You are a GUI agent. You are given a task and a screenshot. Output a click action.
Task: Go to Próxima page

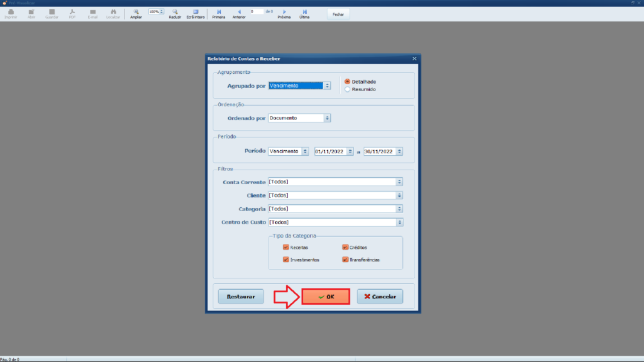click(284, 12)
